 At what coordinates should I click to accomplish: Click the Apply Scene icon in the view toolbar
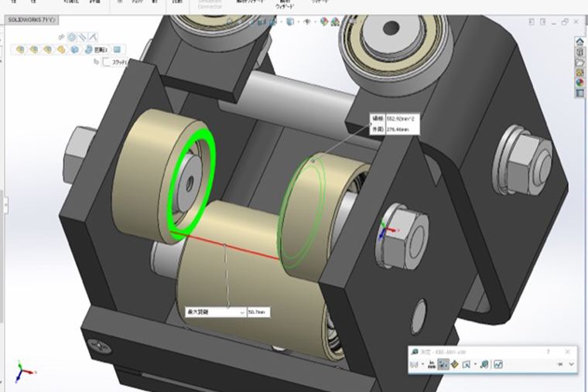pyautogui.click(x=335, y=22)
